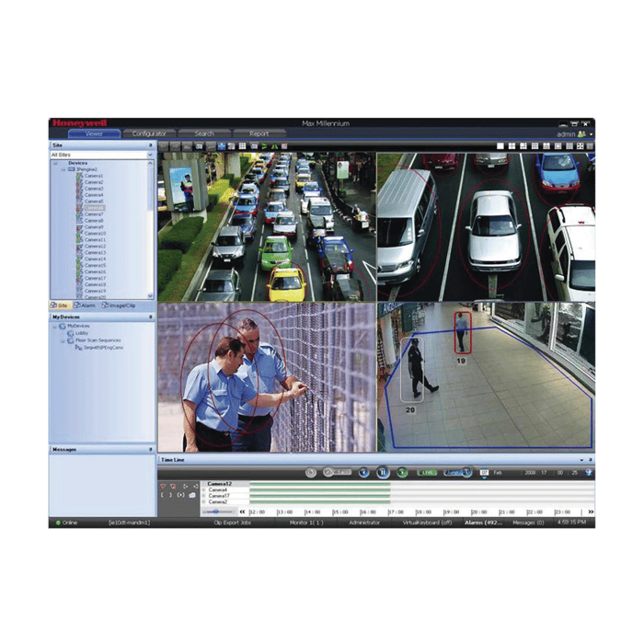644x644 pixels.
Task: Click the Camera12 green recording bar
Action: pos(320,484)
